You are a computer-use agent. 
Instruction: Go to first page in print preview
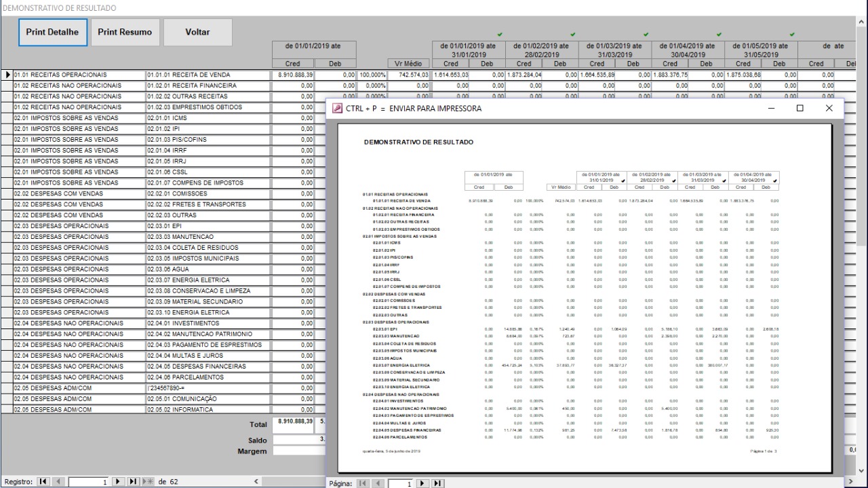[363, 483]
